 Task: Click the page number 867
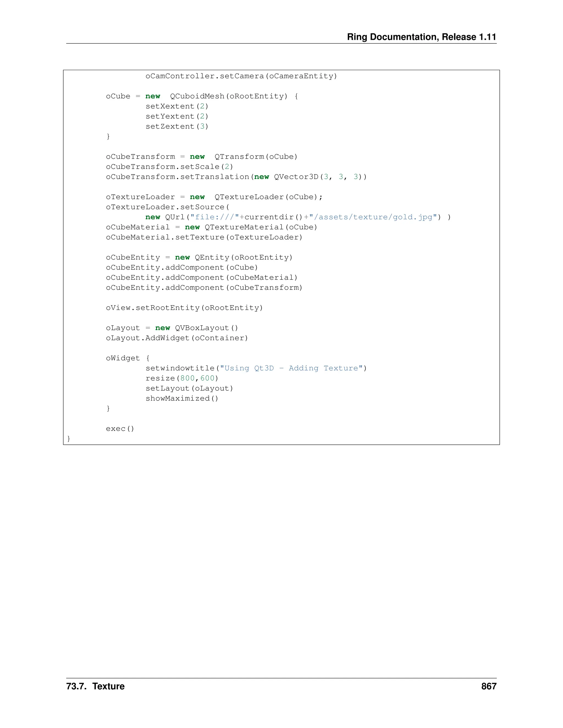tap(489, 686)
